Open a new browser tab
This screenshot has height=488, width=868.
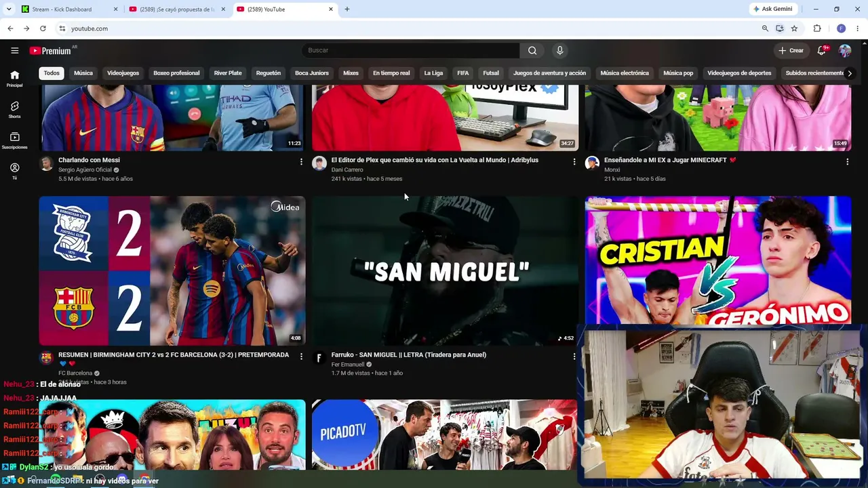[347, 9]
